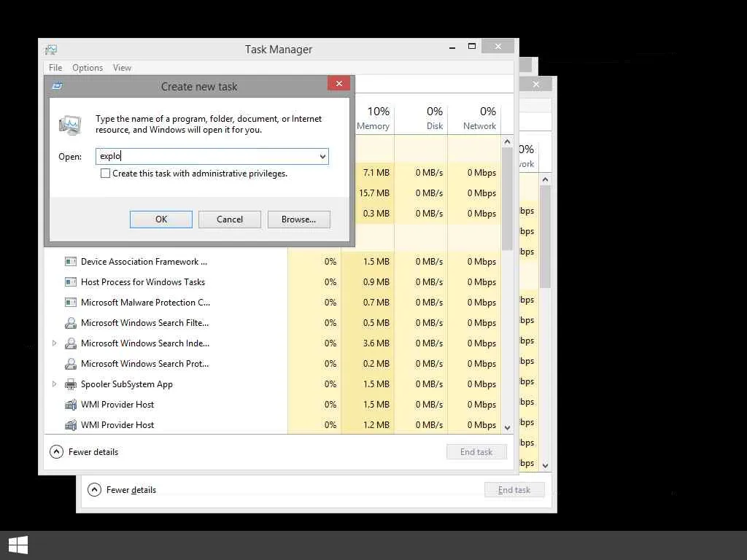Click End task in back Task Manager window
Image resolution: width=747 pixels, height=560 pixels.
(514, 489)
